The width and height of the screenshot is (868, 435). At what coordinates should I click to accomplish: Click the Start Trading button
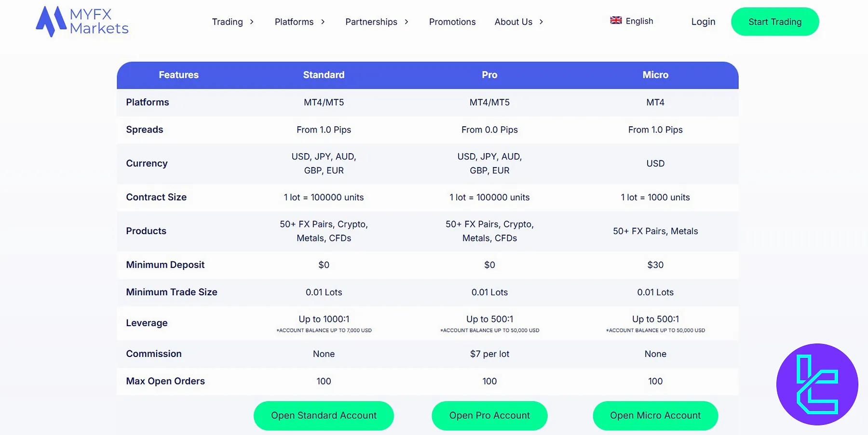pos(775,22)
